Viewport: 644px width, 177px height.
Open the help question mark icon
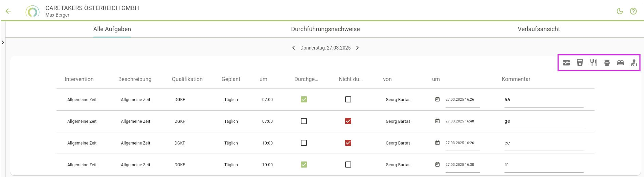[x=633, y=11]
